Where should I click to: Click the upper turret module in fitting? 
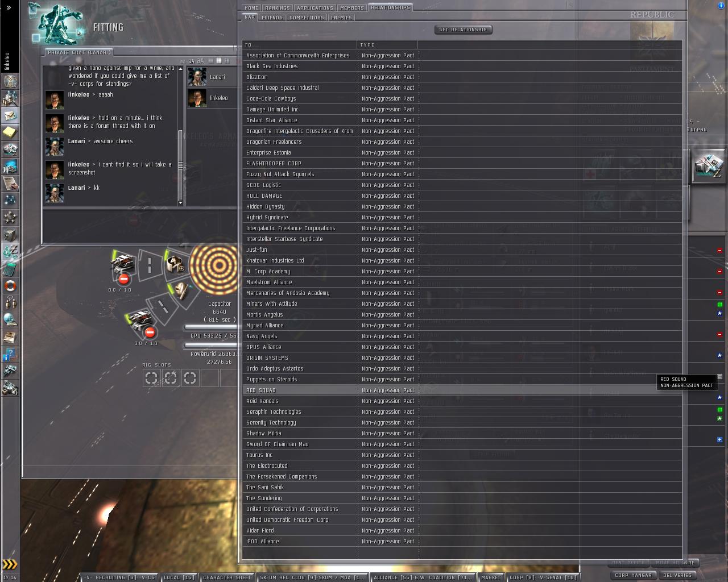pyautogui.click(x=123, y=263)
